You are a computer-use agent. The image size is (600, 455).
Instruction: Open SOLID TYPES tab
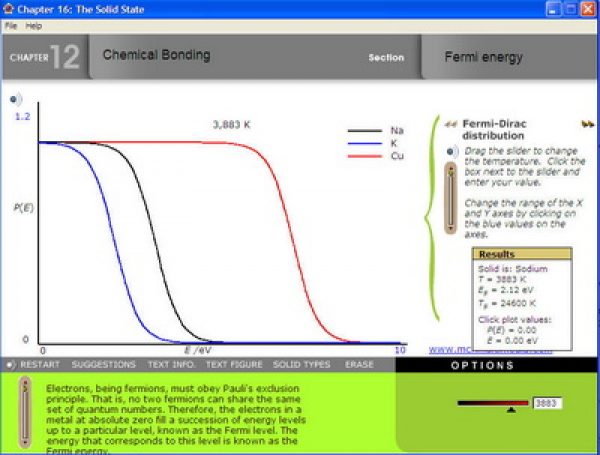302,364
